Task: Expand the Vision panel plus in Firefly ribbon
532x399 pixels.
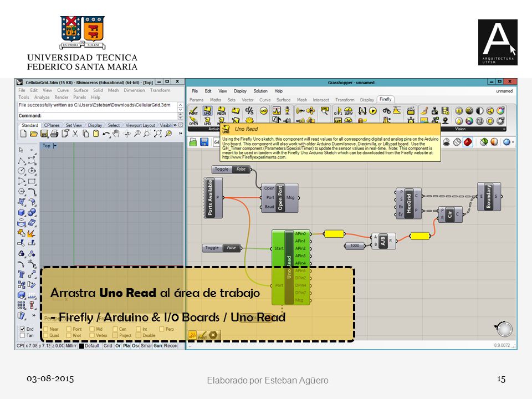Action: [x=504, y=129]
